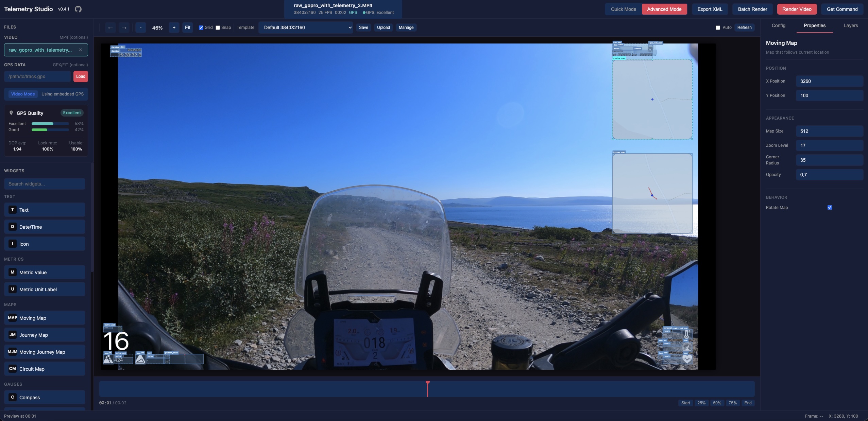The width and height of the screenshot is (868, 421).
Task: Enable the Auto refresh checkbox
Action: point(718,28)
